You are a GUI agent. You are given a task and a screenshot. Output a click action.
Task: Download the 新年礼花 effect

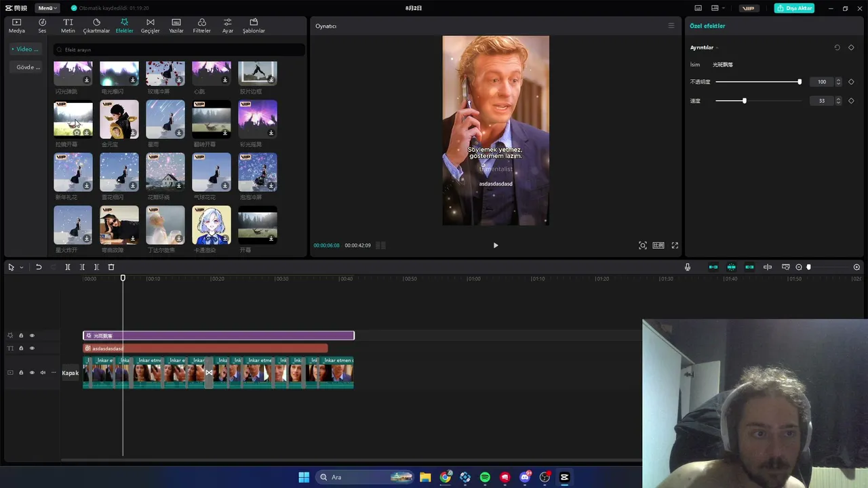tap(87, 186)
